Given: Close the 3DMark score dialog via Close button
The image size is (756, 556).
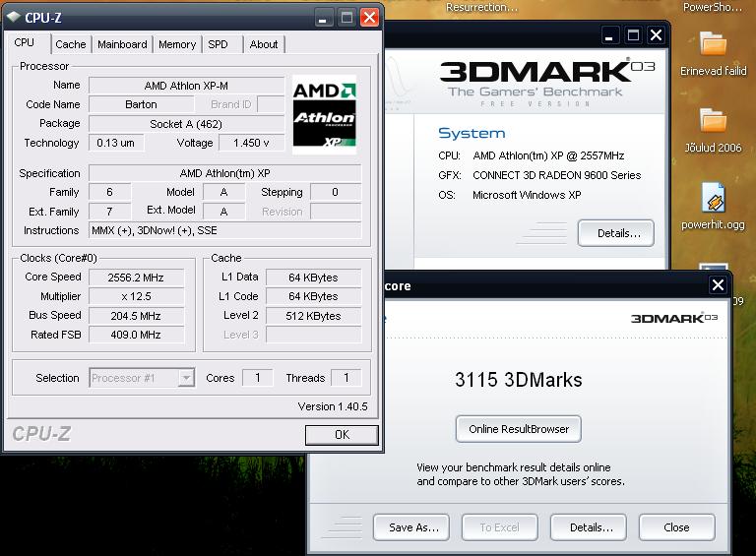Looking at the screenshot, I should pyautogui.click(x=677, y=527).
